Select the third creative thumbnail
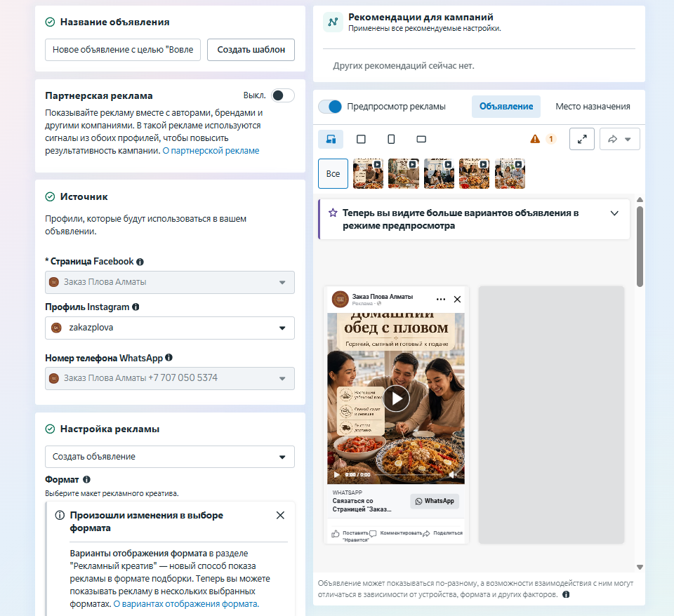This screenshot has height=616, width=674. tap(439, 173)
